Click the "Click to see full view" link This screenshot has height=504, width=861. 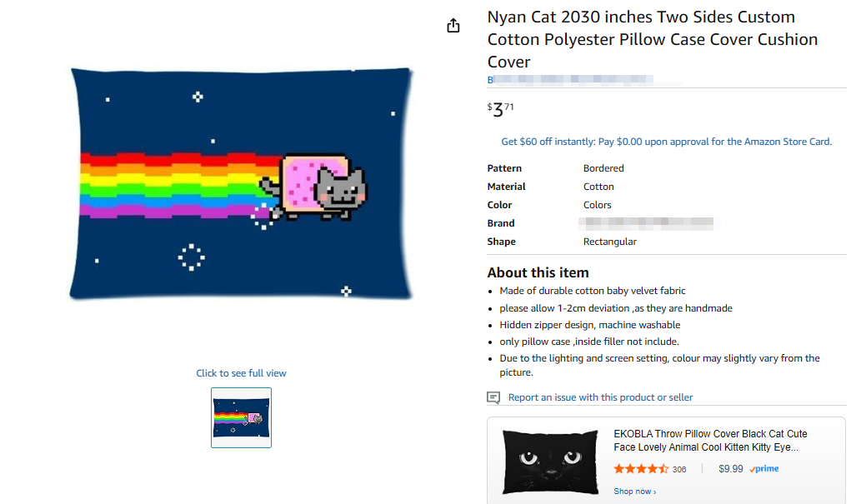[x=241, y=373]
